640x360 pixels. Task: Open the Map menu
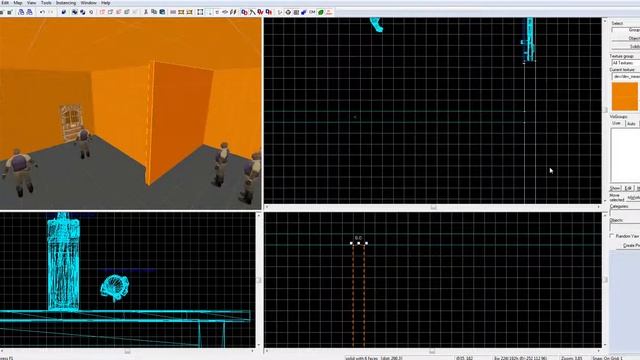18,3
